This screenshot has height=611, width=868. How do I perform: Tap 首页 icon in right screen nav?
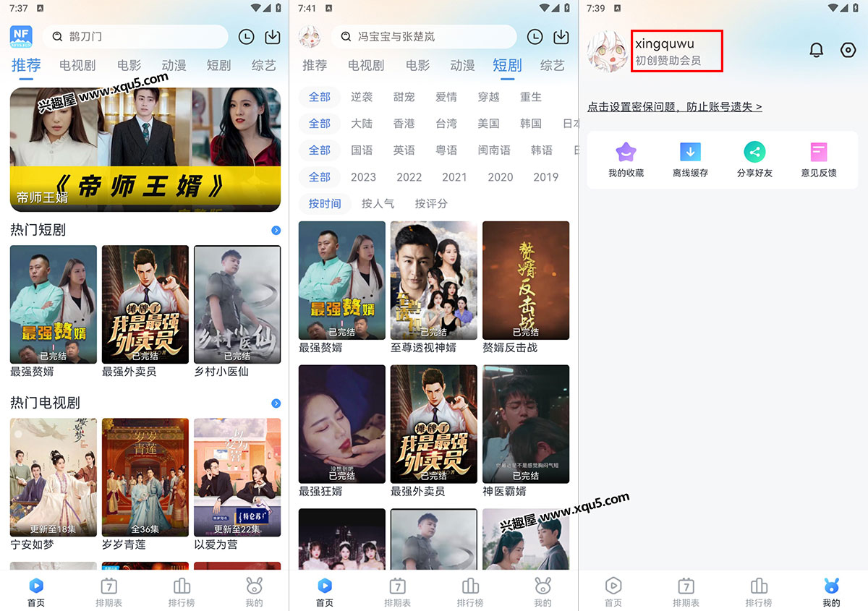(x=613, y=585)
